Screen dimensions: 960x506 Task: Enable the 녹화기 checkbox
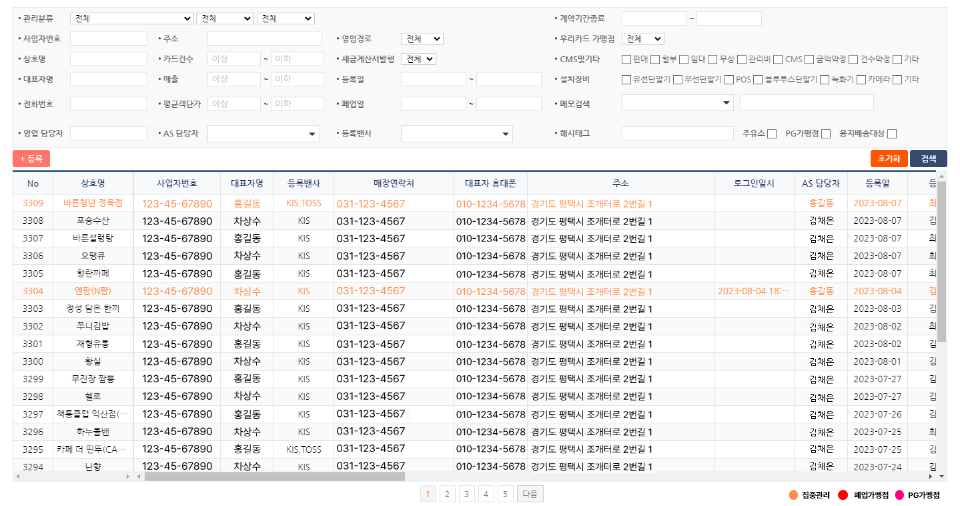click(x=824, y=80)
